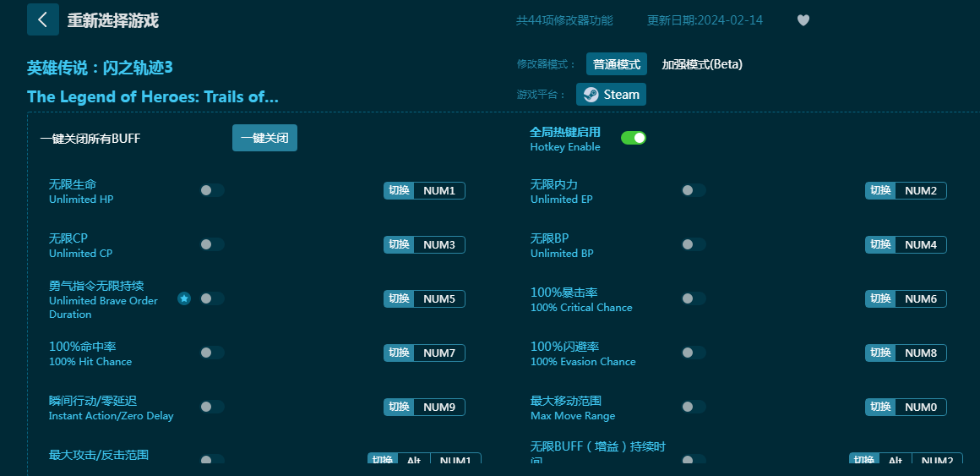
Task: Select 加强模式(Beta) mode tab
Action: tap(702, 64)
